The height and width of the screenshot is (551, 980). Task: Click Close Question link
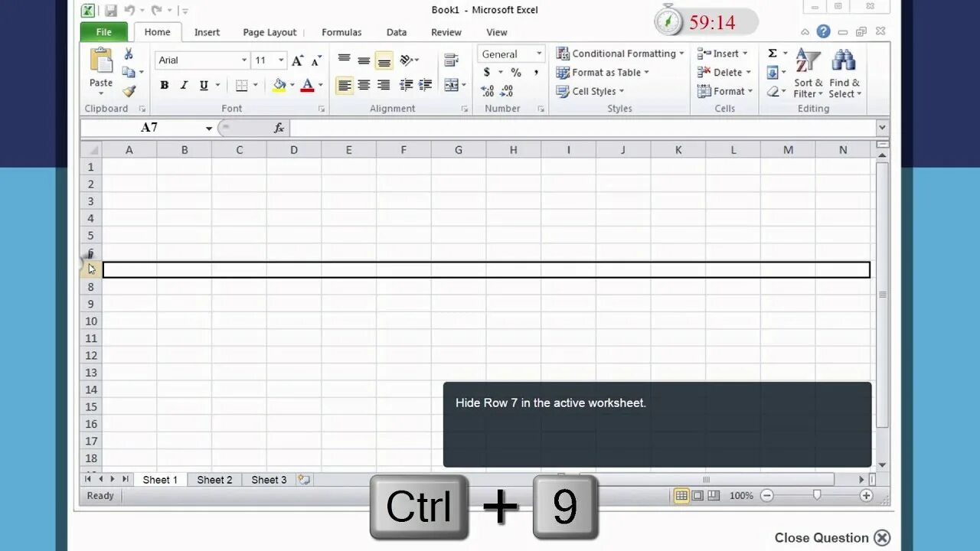click(x=832, y=537)
